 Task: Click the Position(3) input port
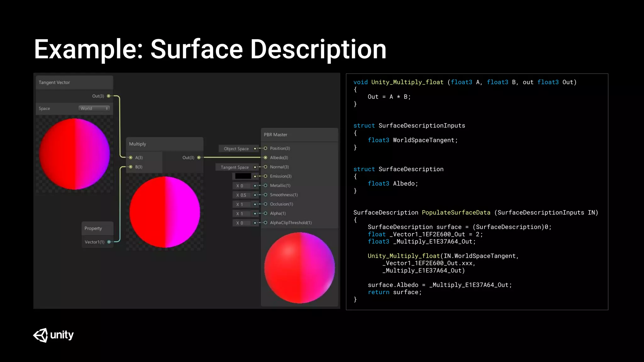pyautogui.click(x=265, y=148)
